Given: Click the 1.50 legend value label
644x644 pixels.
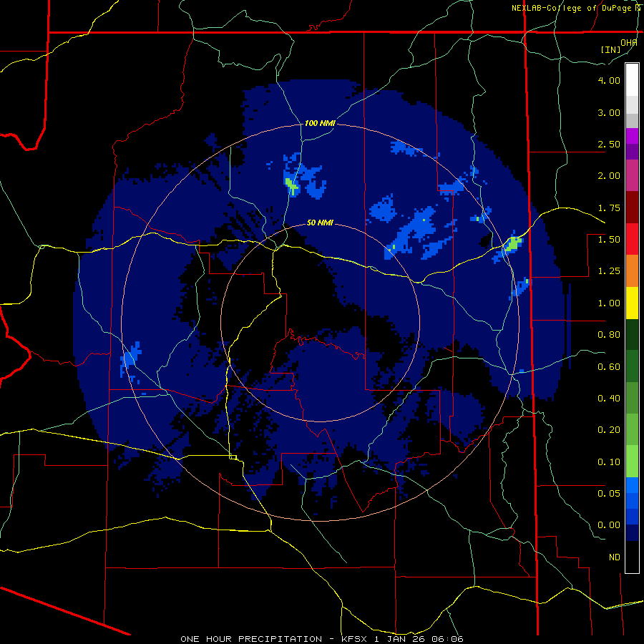Looking at the screenshot, I should [609, 240].
